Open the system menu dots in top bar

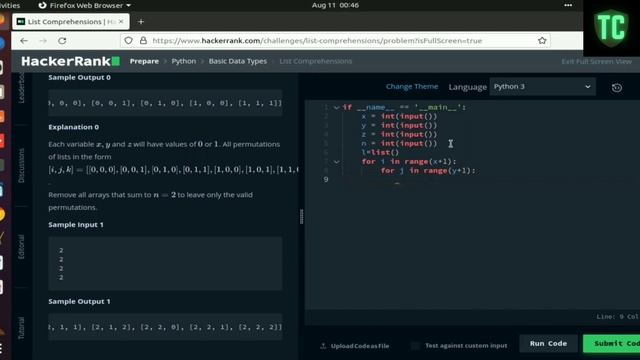(x=568, y=5)
